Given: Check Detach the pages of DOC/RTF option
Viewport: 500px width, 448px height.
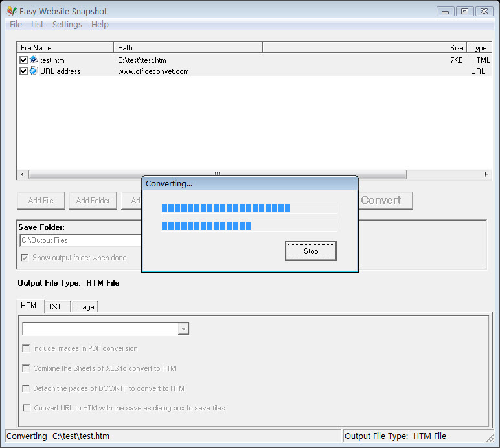Looking at the screenshot, I should [26, 388].
